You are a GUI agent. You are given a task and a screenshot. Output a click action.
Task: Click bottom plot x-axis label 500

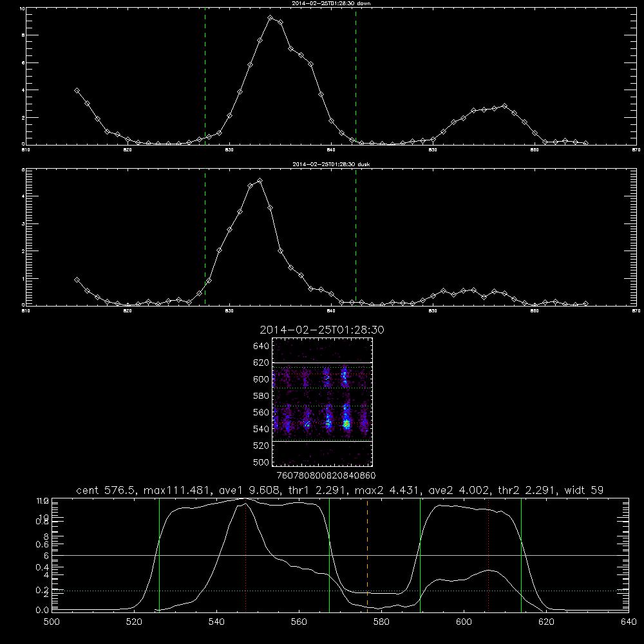[x=52, y=622]
